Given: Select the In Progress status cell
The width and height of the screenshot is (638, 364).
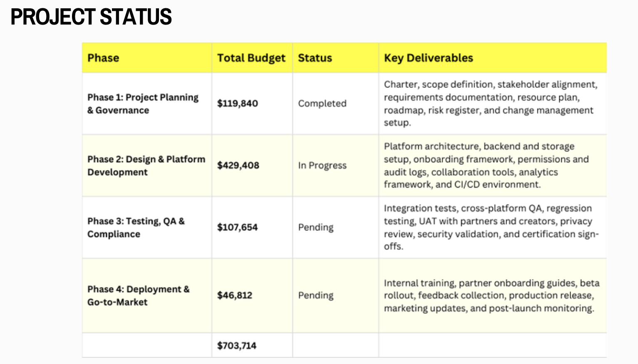Looking at the screenshot, I should coord(322,166).
